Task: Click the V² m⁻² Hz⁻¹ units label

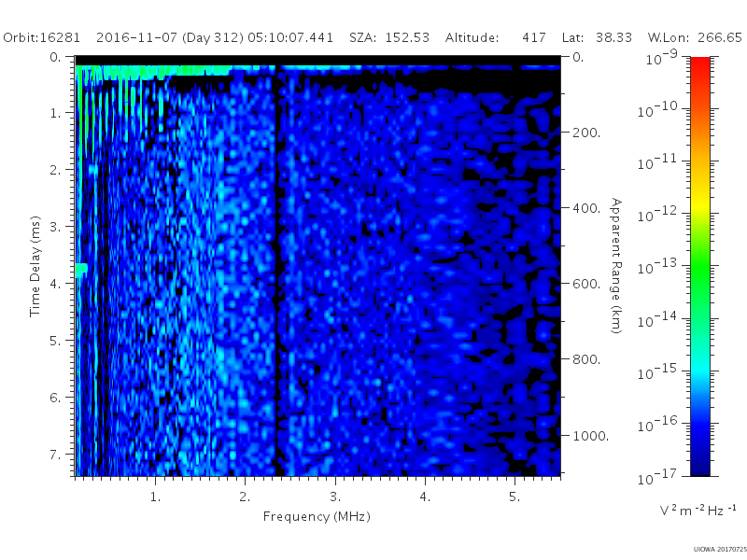Action: (698, 511)
